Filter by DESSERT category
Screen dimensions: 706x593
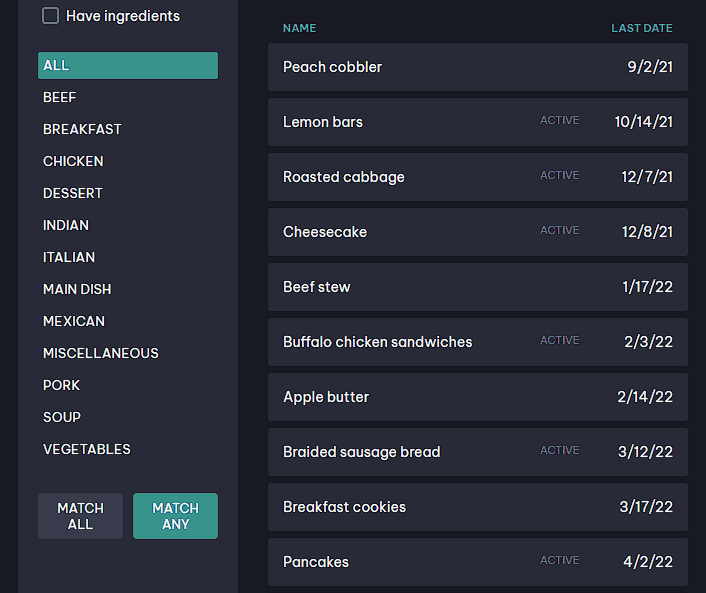(72, 193)
